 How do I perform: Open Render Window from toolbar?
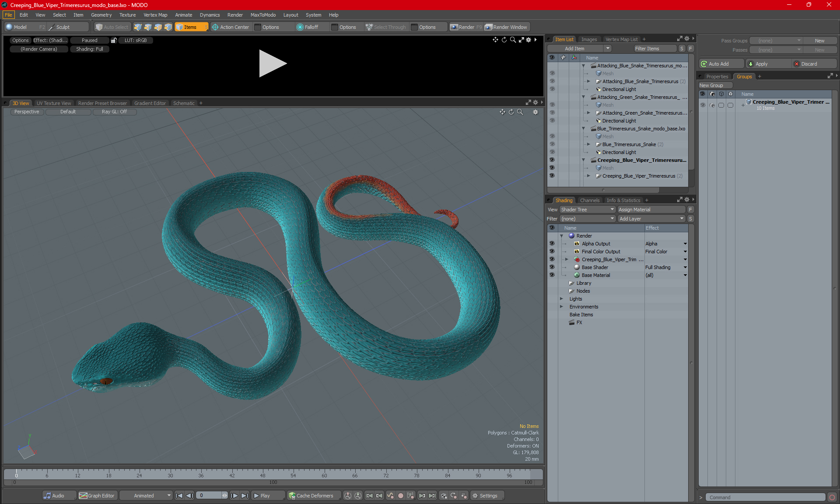(x=506, y=27)
